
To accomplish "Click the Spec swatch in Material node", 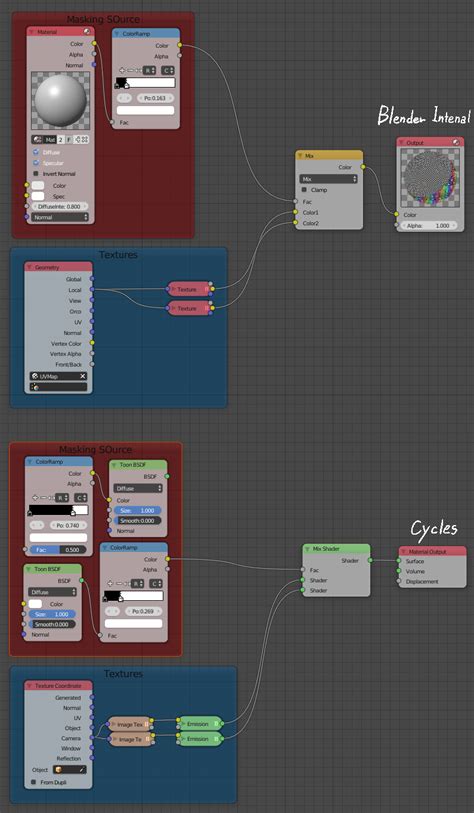I will [38, 196].
